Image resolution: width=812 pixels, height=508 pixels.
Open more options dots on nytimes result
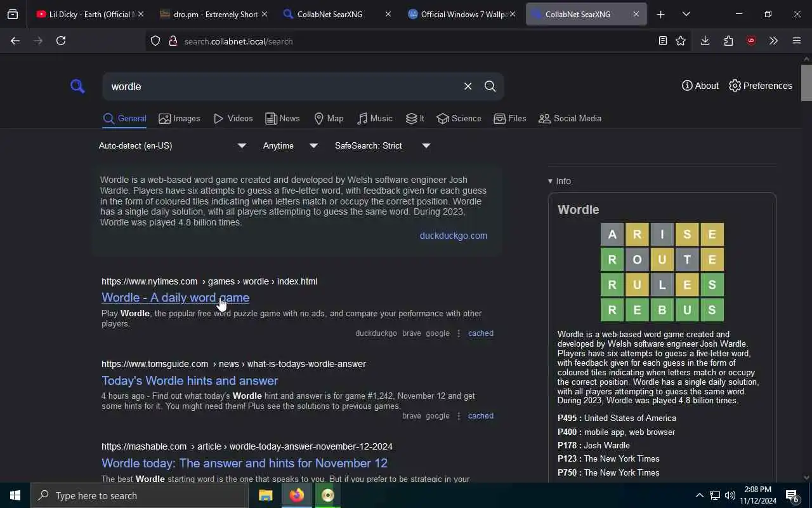point(459,333)
